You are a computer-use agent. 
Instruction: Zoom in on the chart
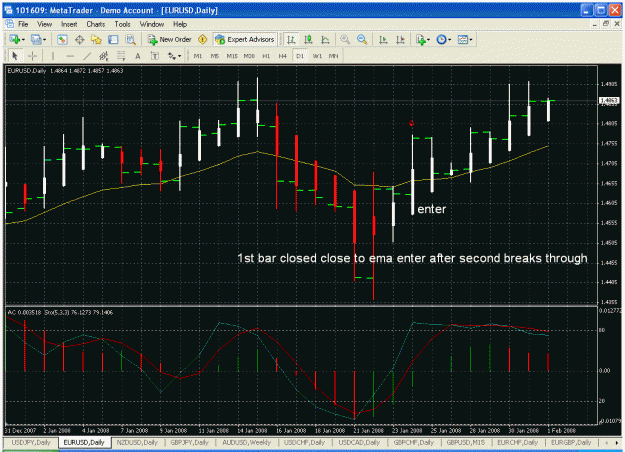coord(345,39)
